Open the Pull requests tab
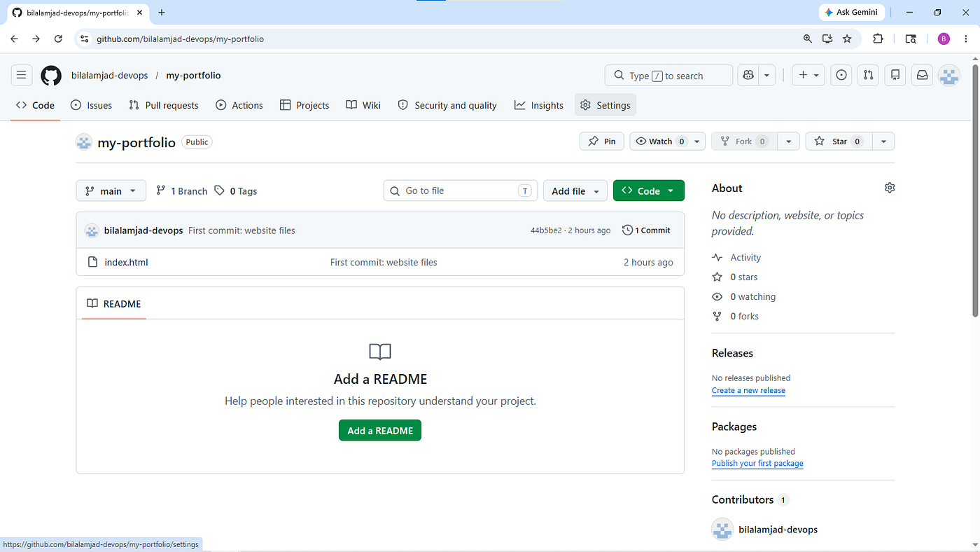 tap(164, 105)
